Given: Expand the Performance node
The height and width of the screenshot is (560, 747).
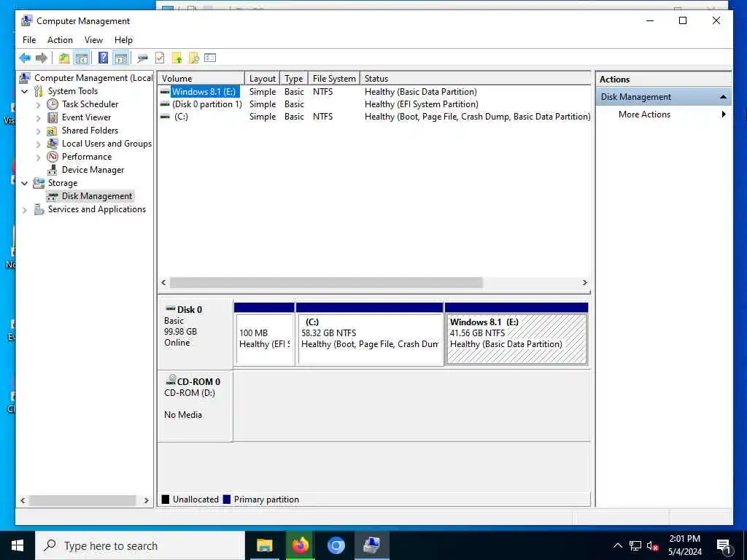Looking at the screenshot, I should point(38,157).
